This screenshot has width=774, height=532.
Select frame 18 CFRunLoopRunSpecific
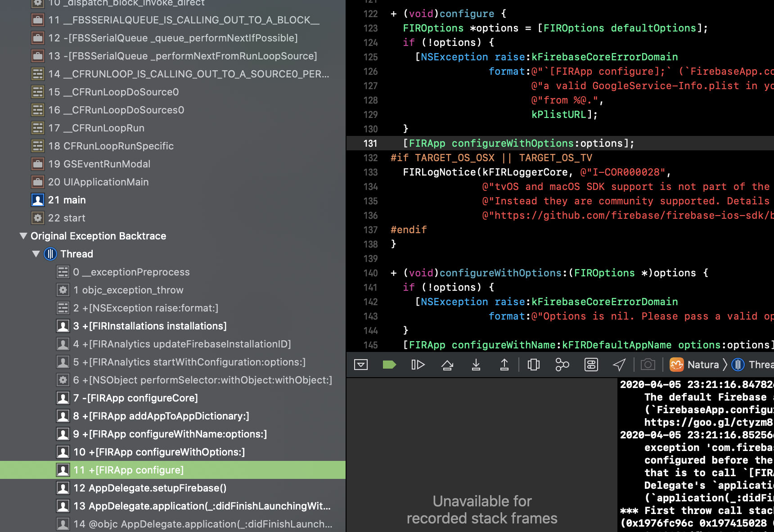click(x=173, y=146)
